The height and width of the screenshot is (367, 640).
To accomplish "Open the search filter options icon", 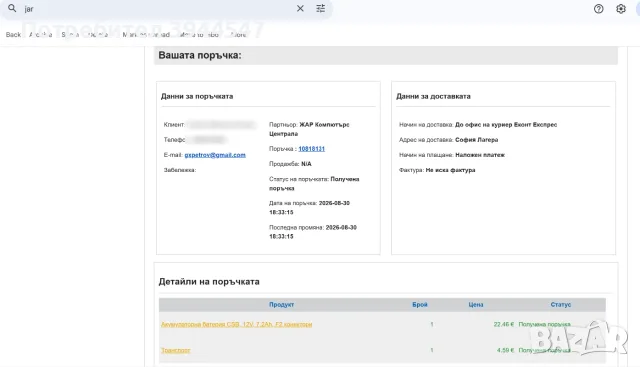I will 321,8.
